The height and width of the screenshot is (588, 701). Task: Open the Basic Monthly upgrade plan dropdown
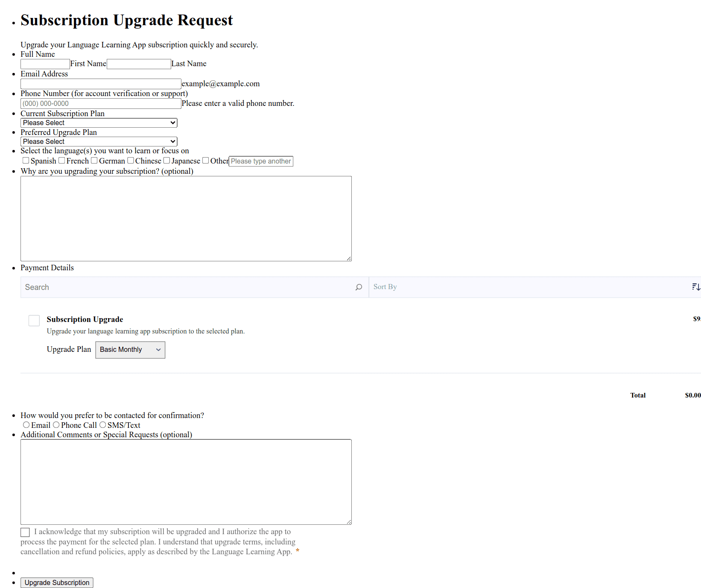click(130, 350)
